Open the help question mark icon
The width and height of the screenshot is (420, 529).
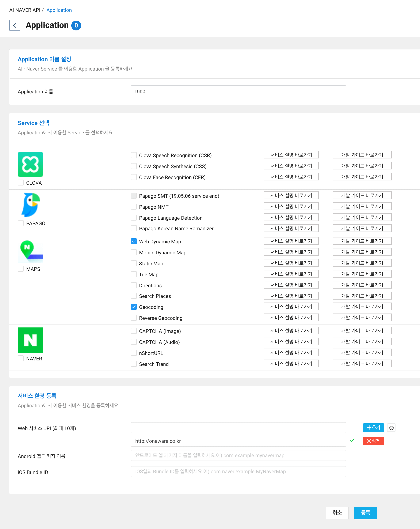pyautogui.click(x=391, y=428)
